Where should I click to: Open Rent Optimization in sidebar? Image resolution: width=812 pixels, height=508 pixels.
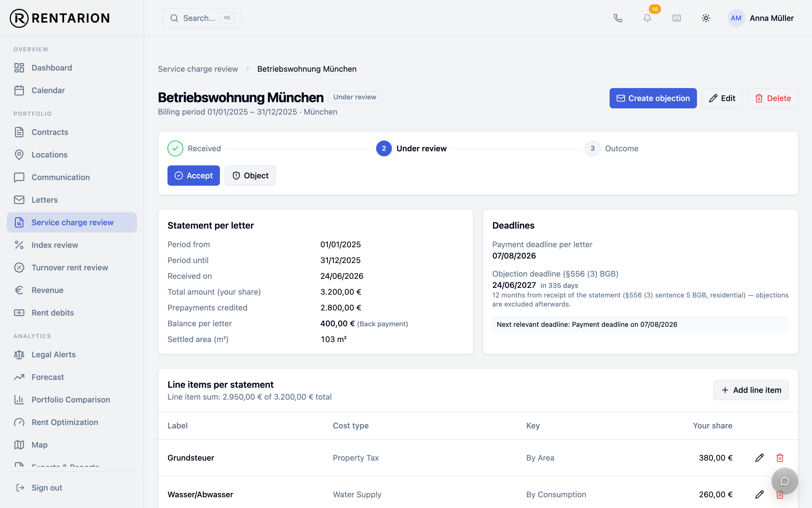tap(72, 422)
